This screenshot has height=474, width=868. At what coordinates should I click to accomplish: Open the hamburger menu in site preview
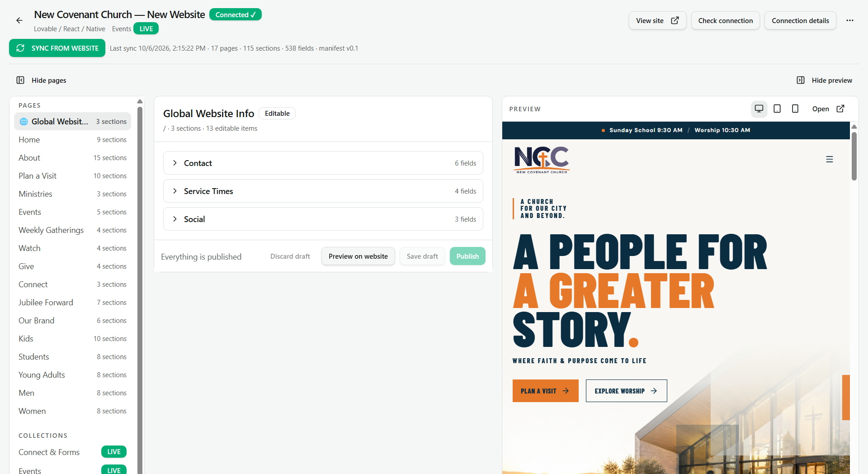(830, 159)
